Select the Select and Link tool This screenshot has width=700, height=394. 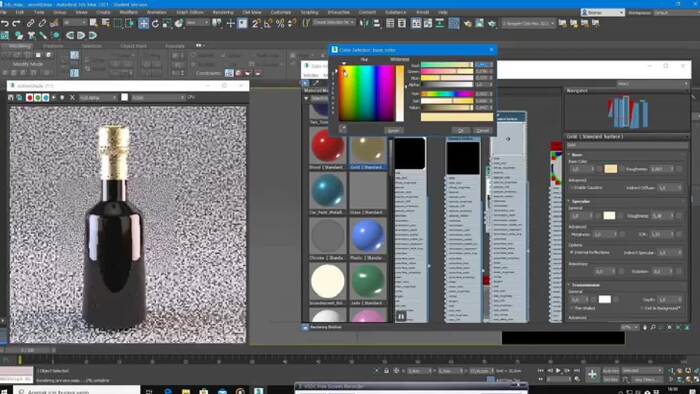(30, 23)
